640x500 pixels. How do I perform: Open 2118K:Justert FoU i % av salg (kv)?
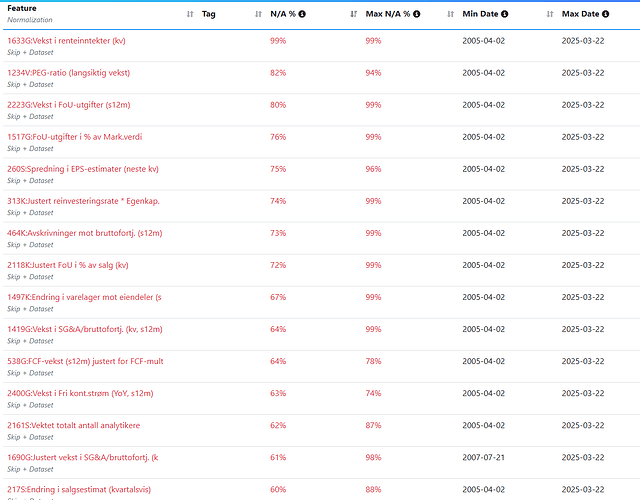coord(68,265)
